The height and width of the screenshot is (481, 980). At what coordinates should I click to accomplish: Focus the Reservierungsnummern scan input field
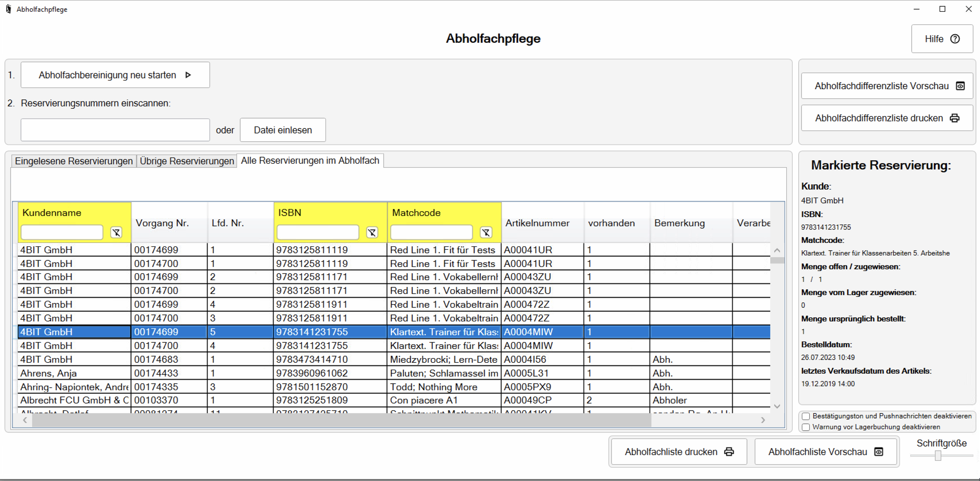[115, 130]
